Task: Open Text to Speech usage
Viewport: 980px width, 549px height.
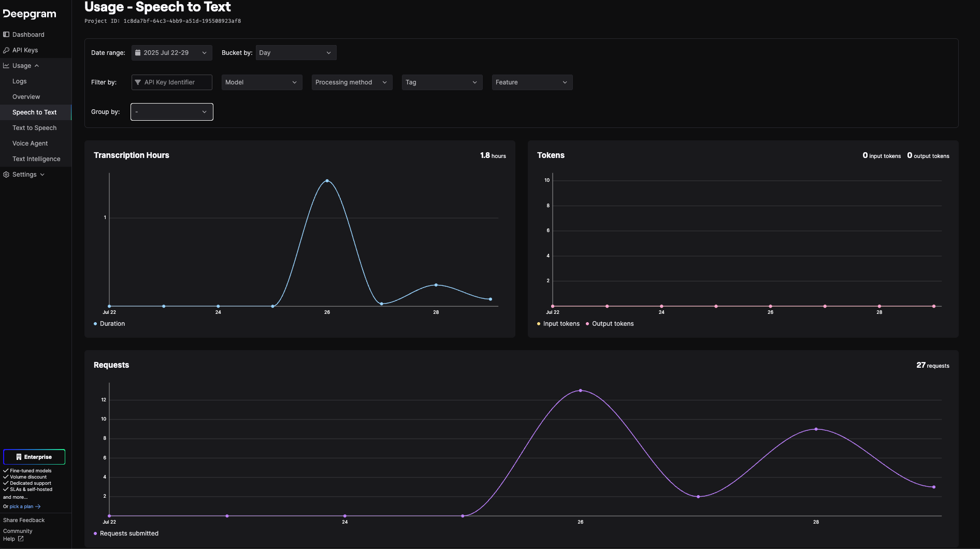Action: pyautogui.click(x=34, y=128)
